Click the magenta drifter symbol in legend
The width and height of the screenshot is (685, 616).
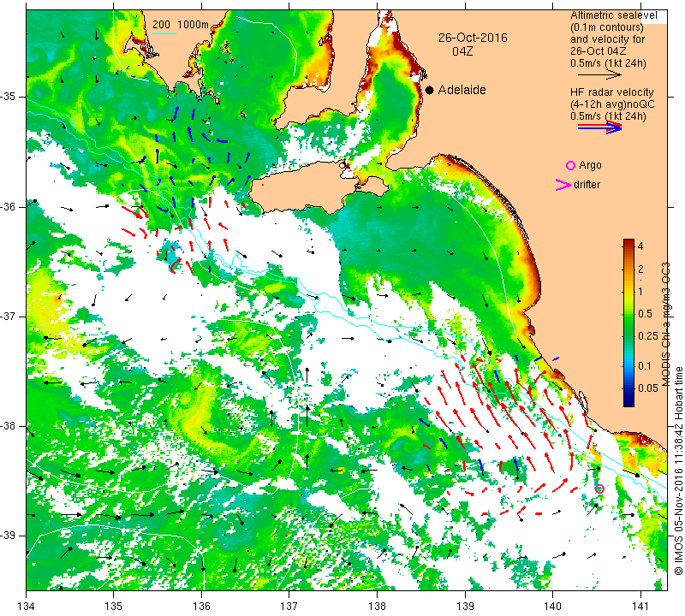tap(563, 185)
